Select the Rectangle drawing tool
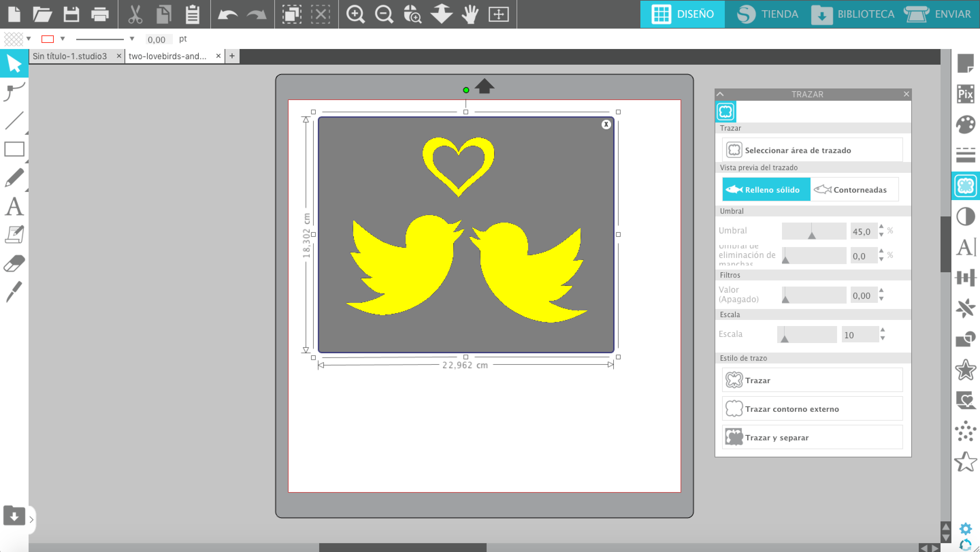Image resolution: width=980 pixels, height=552 pixels. (14, 149)
